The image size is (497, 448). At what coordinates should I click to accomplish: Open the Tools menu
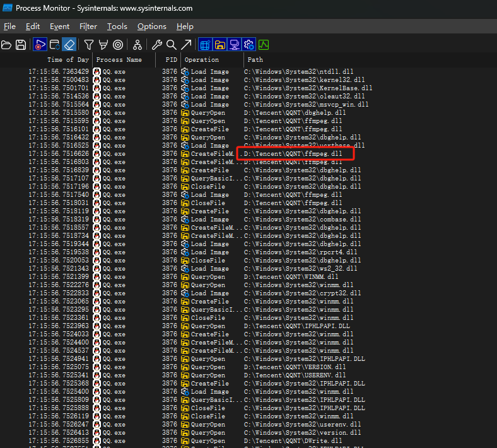(x=117, y=27)
